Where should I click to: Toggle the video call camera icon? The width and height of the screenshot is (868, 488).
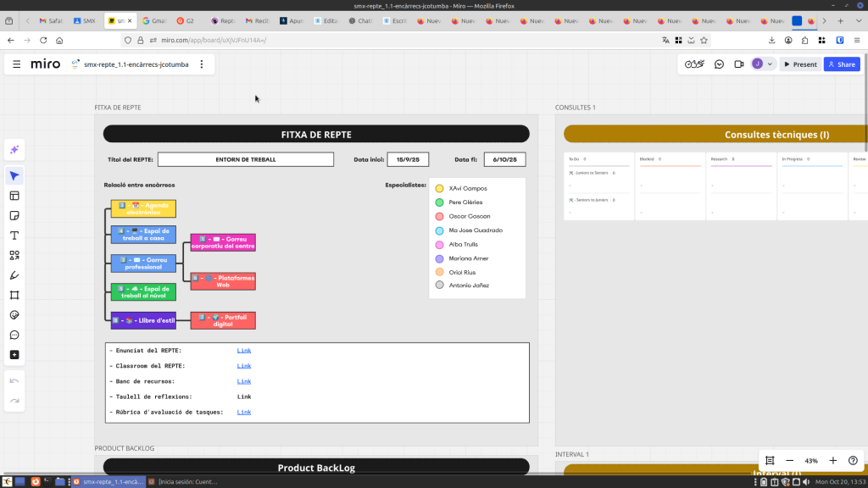coord(738,64)
